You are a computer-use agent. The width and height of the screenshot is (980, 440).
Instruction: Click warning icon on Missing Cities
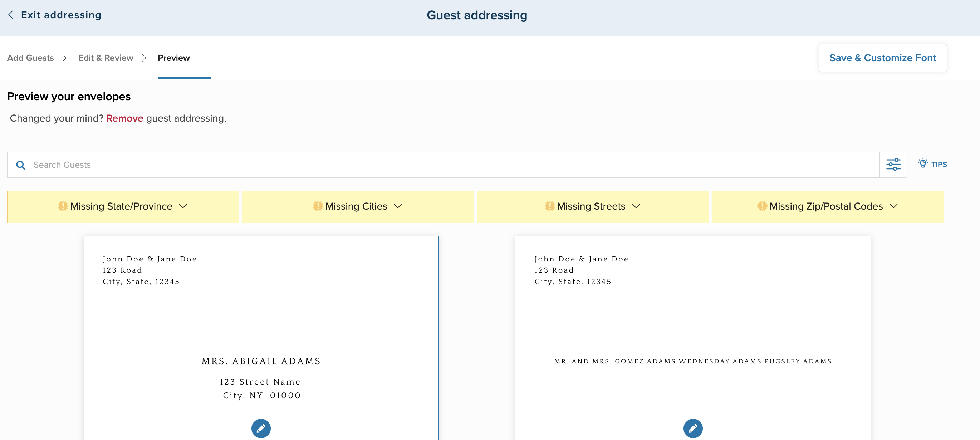(x=318, y=206)
